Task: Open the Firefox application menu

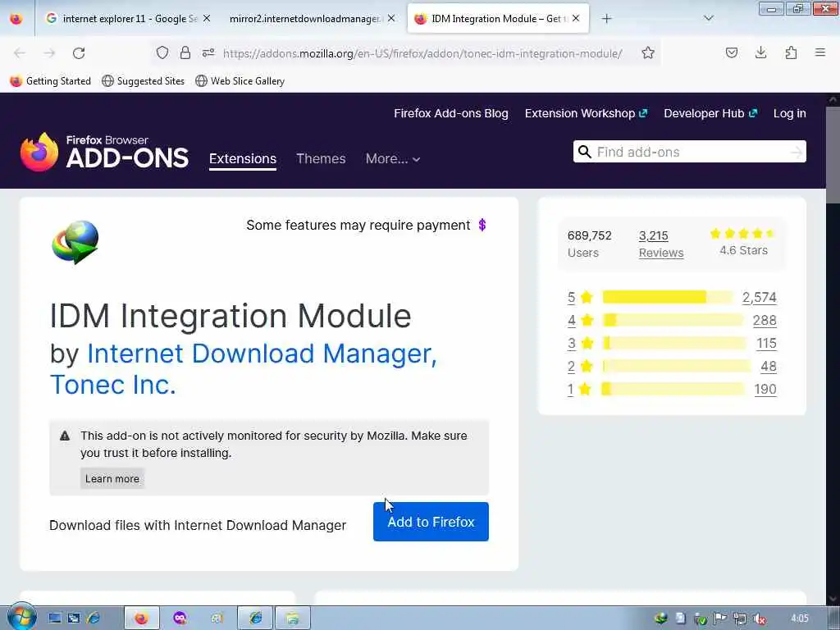Action: click(820, 52)
